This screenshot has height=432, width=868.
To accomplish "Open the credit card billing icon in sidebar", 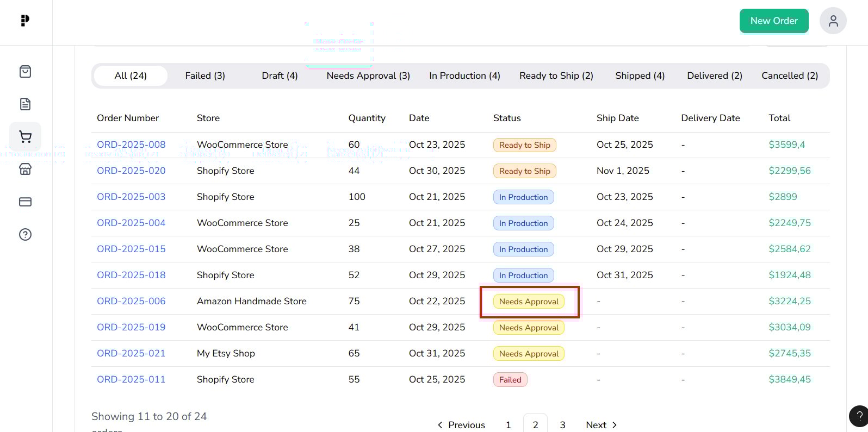I will coord(25,202).
